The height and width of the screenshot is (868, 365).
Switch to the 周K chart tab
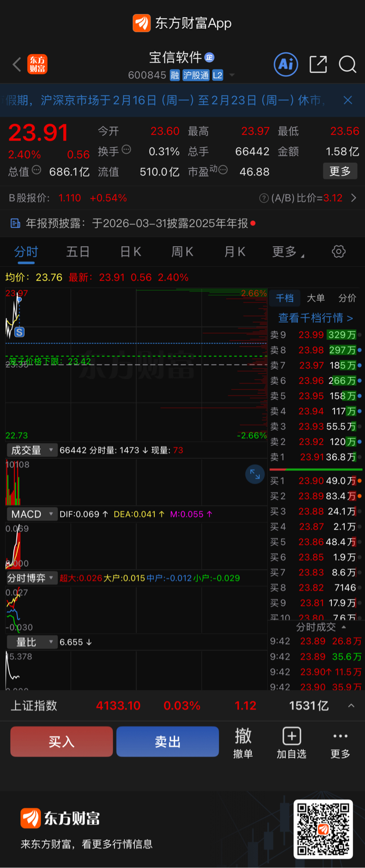coord(182,251)
